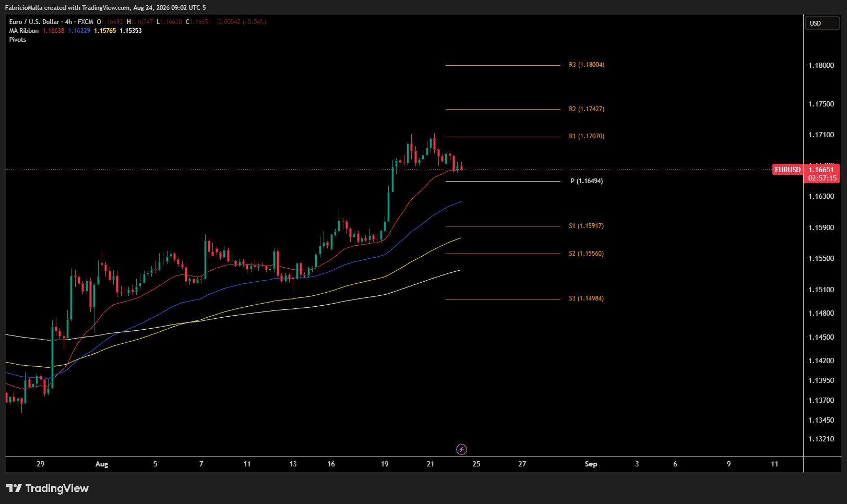
Task: Click the 1.17100 price axis label
Action: [x=821, y=135]
